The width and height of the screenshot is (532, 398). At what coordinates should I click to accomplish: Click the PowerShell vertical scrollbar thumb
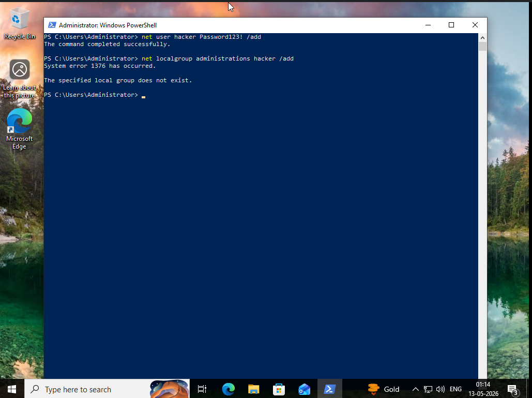tap(482, 46)
